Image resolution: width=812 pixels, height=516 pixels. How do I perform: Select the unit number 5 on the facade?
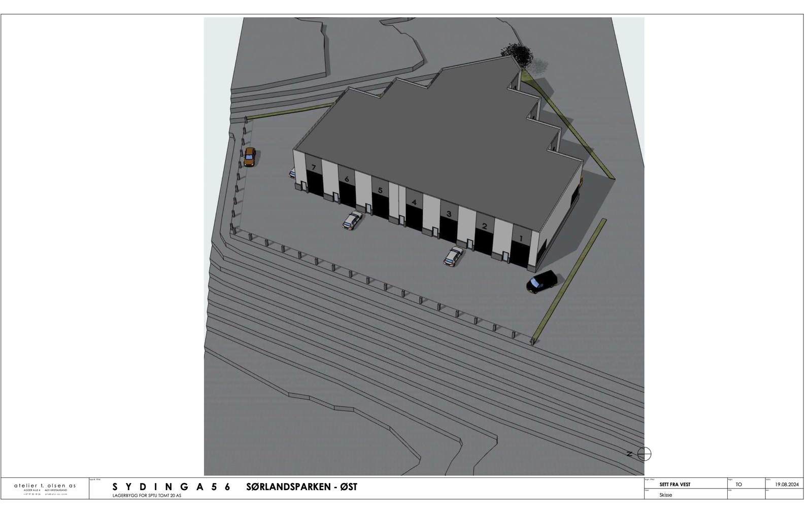[x=380, y=191]
